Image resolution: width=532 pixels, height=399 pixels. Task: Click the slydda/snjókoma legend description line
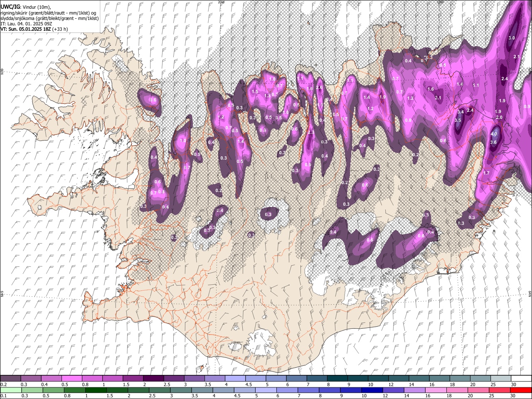point(49,18)
